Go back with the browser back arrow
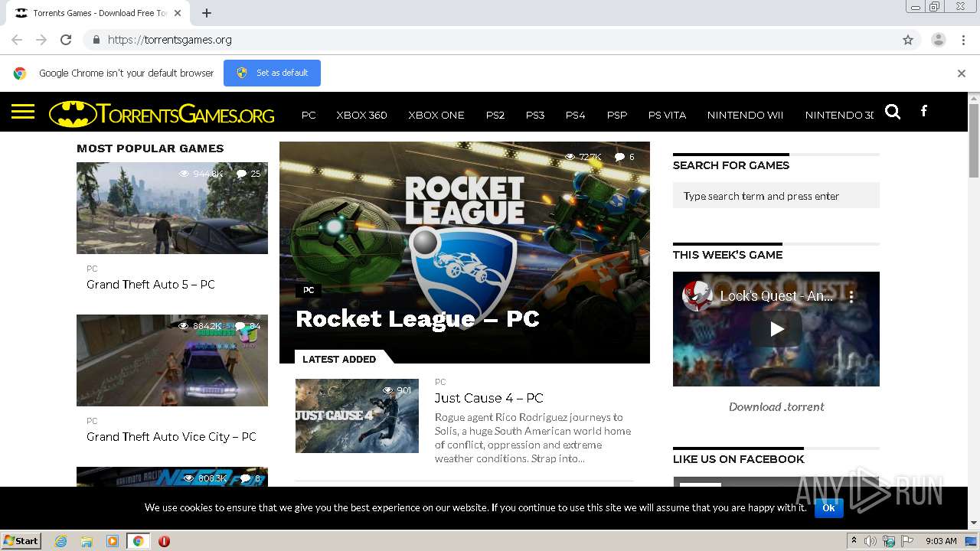 (x=17, y=40)
